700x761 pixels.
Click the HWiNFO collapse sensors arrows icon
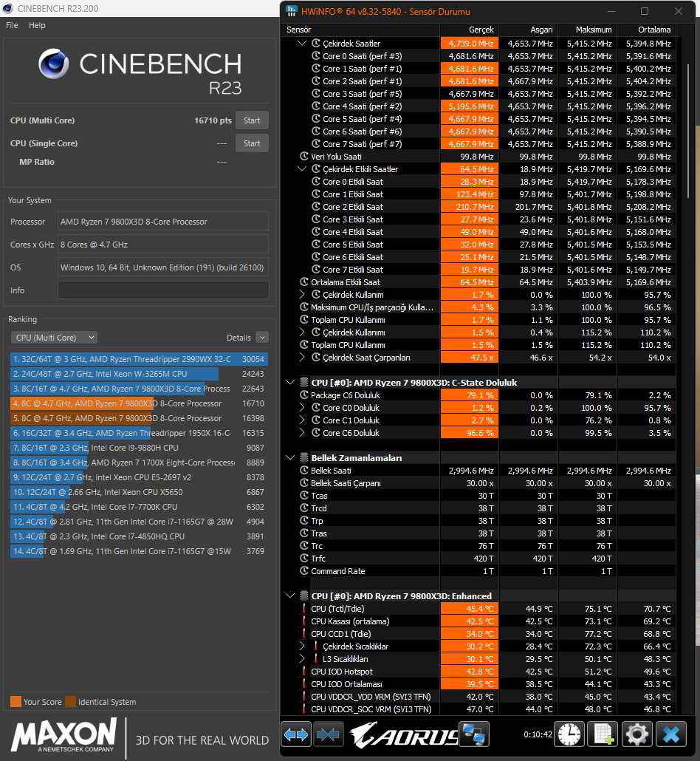[329, 735]
